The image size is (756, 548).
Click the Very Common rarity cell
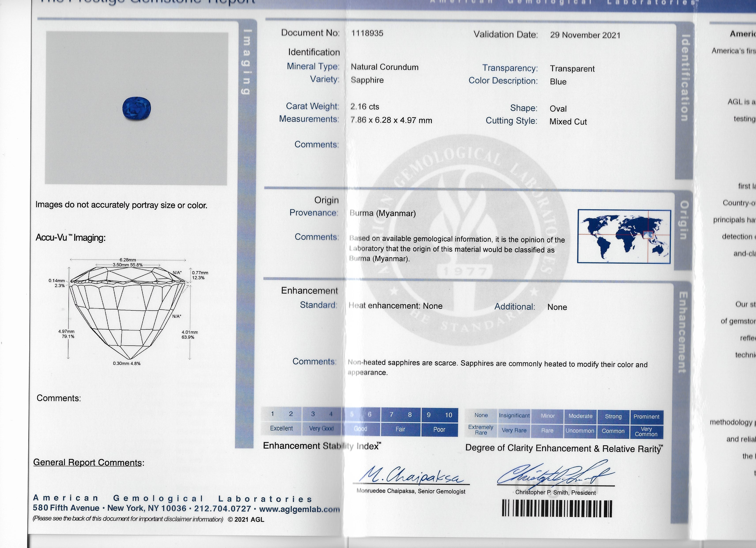[x=646, y=432]
